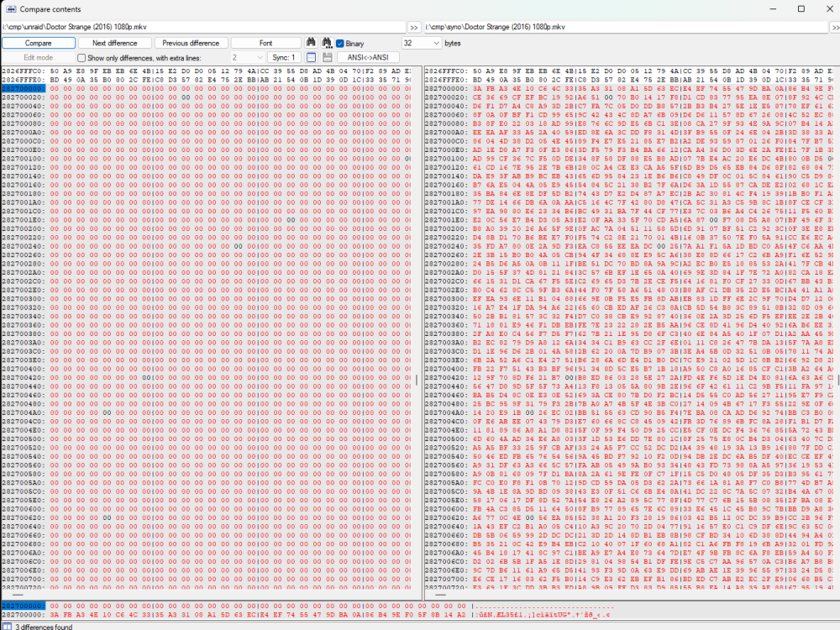Click offset 282700500 in the right pane

[447, 438]
